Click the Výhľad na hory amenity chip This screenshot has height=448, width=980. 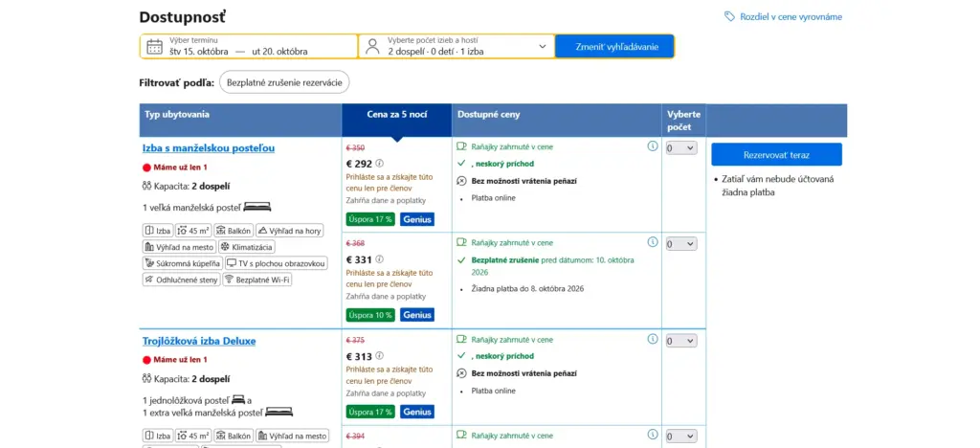(290, 231)
